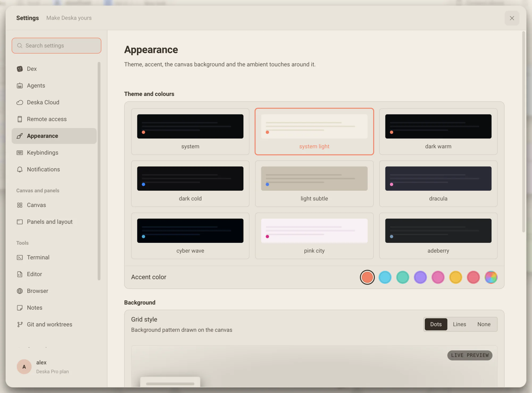Pick the dracula theme card

coord(438,184)
